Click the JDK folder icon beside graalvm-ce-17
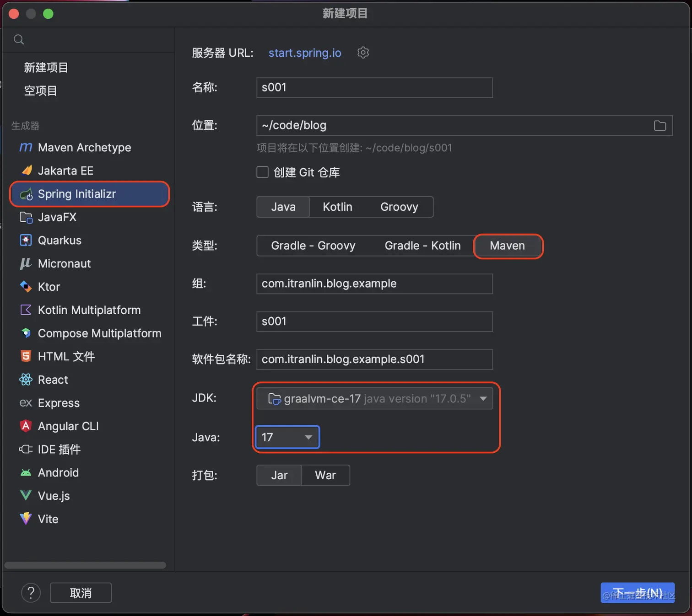 (274, 399)
